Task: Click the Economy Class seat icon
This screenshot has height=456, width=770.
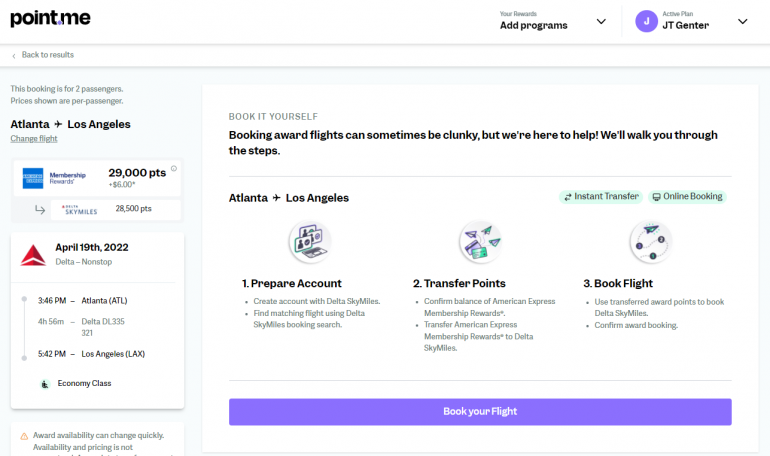Action: click(x=45, y=383)
